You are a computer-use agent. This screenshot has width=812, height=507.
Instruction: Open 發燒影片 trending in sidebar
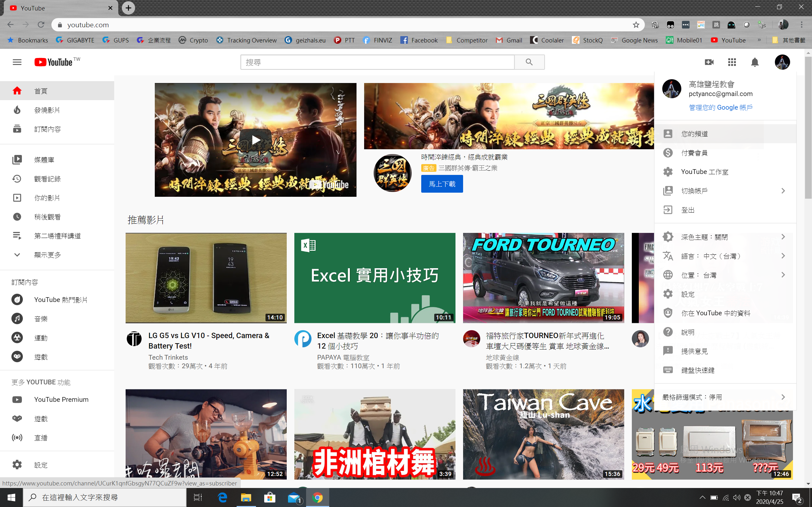47,110
